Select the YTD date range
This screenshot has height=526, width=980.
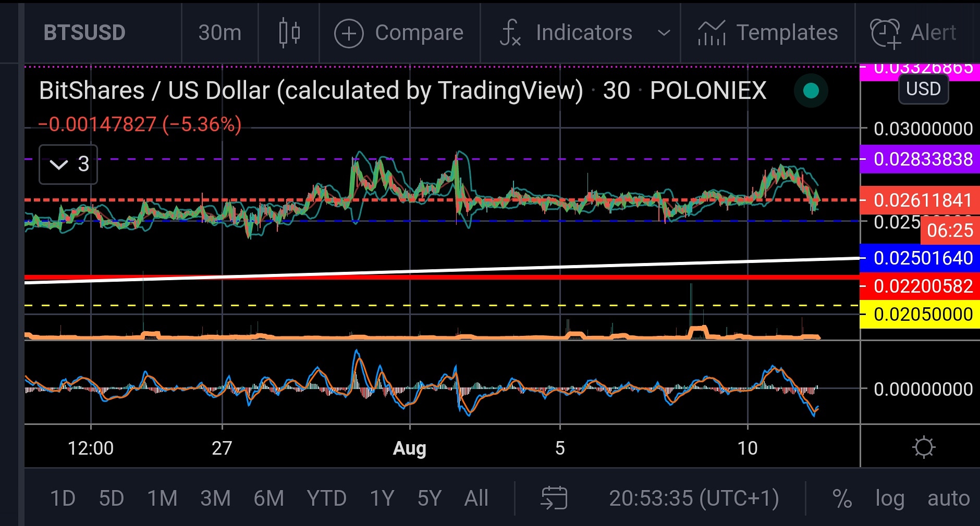coord(326,498)
